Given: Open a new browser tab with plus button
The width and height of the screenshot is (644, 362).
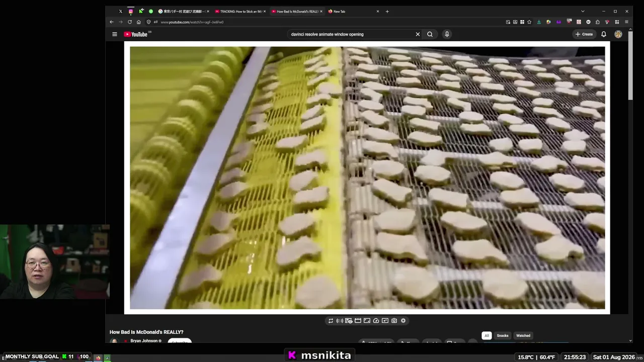Looking at the screenshot, I should (x=387, y=11).
